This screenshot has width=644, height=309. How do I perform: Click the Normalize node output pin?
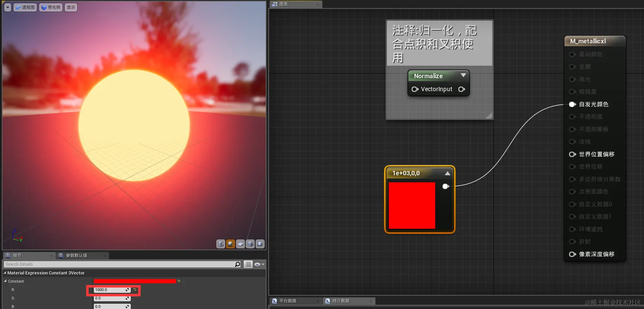click(462, 89)
